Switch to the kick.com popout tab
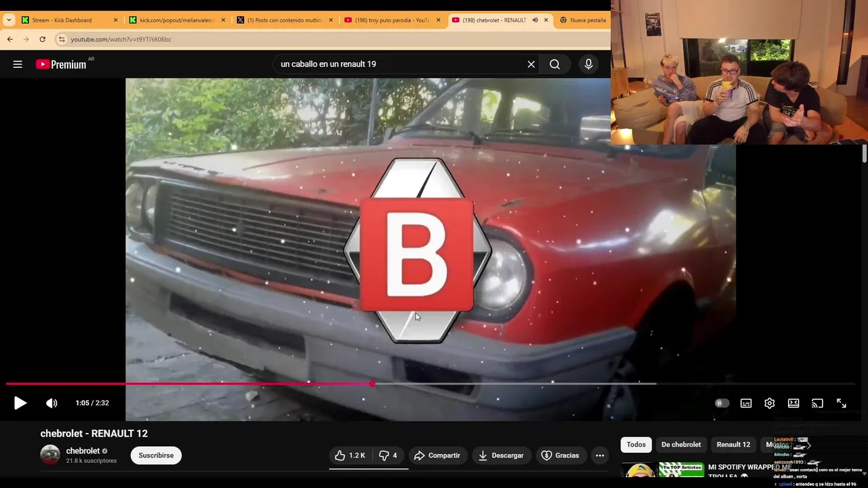868x488 pixels. tap(176, 20)
